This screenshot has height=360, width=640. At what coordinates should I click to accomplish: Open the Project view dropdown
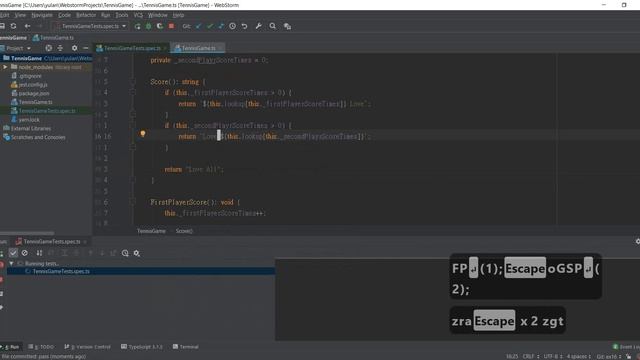[18, 48]
